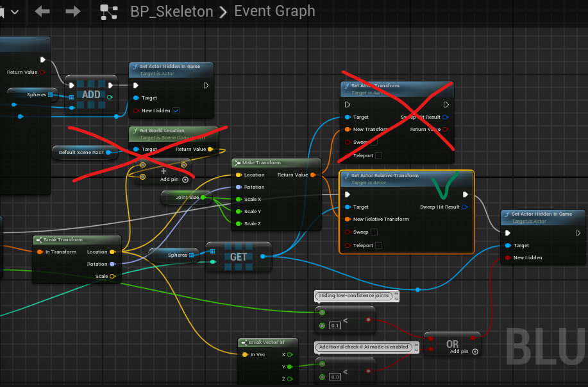Screen dimensions: 588x387
Task: Select Event Graph in the breadcrumb
Action: pyautogui.click(x=274, y=11)
